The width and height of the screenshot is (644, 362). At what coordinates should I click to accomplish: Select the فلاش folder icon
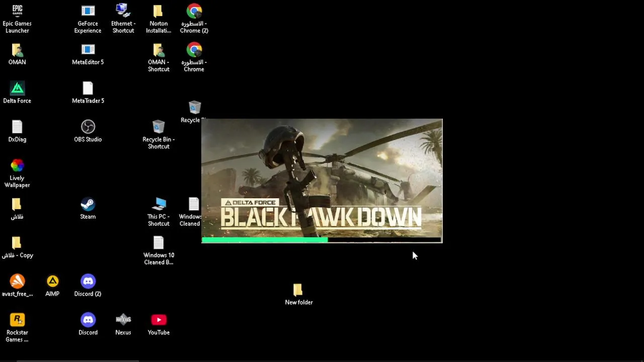click(17, 209)
